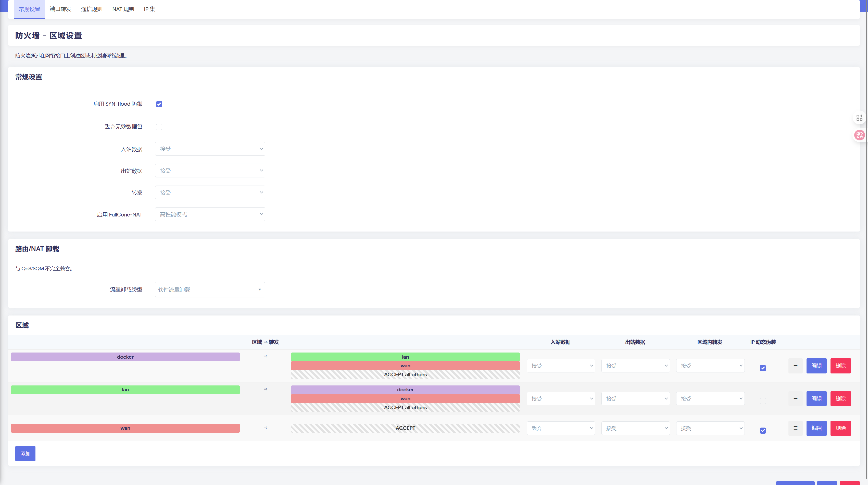The height and width of the screenshot is (485, 868).
Task: Enable the drop invalid packets checkbox
Action: (159, 127)
